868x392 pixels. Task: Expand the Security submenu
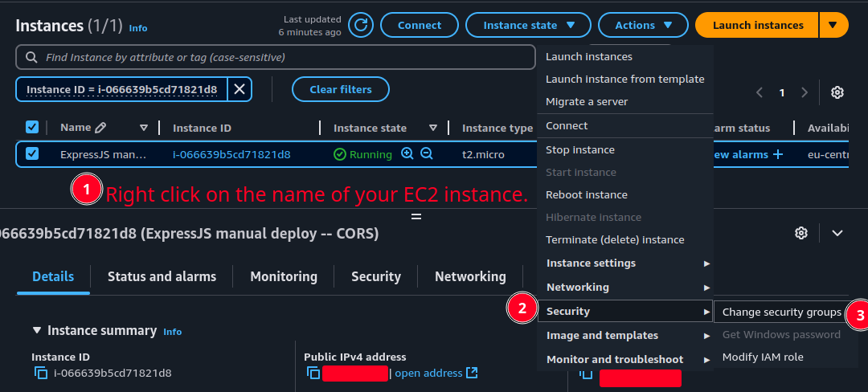pos(625,312)
